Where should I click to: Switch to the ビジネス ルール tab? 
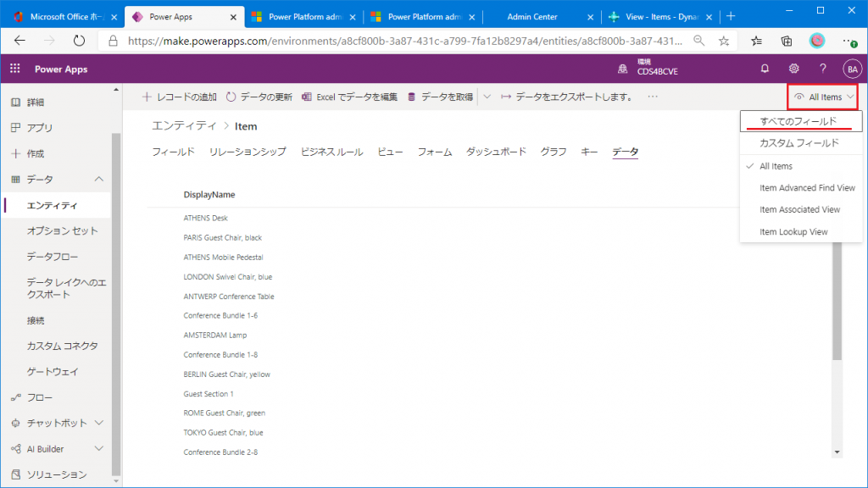pyautogui.click(x=331, y=152)
